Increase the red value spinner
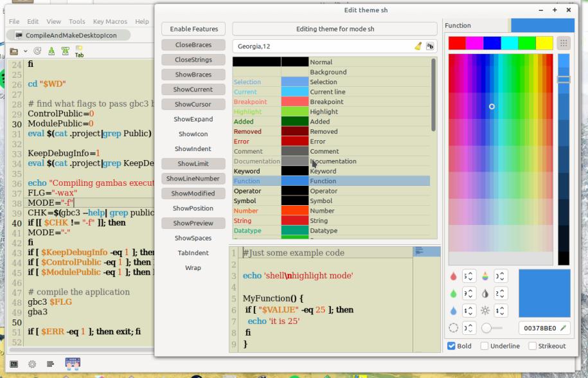This screenshot has width=588, height=378. tap(471, 273)
